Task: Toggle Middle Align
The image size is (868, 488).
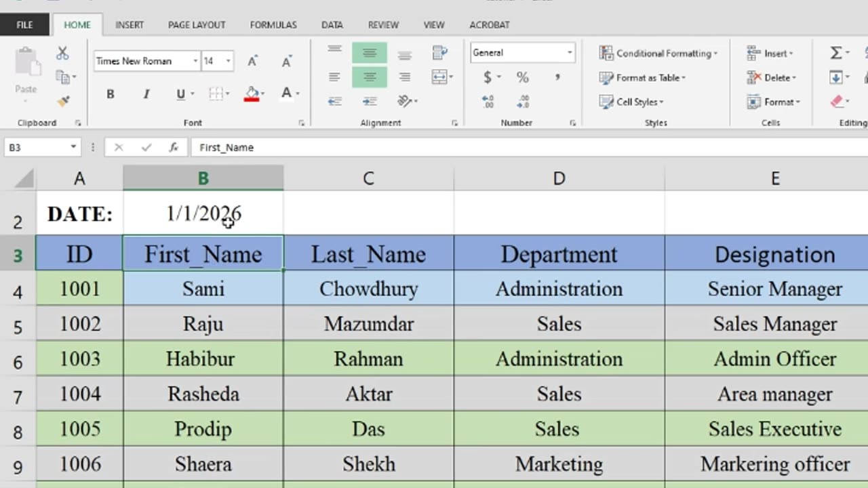Action: coord(370,53)
